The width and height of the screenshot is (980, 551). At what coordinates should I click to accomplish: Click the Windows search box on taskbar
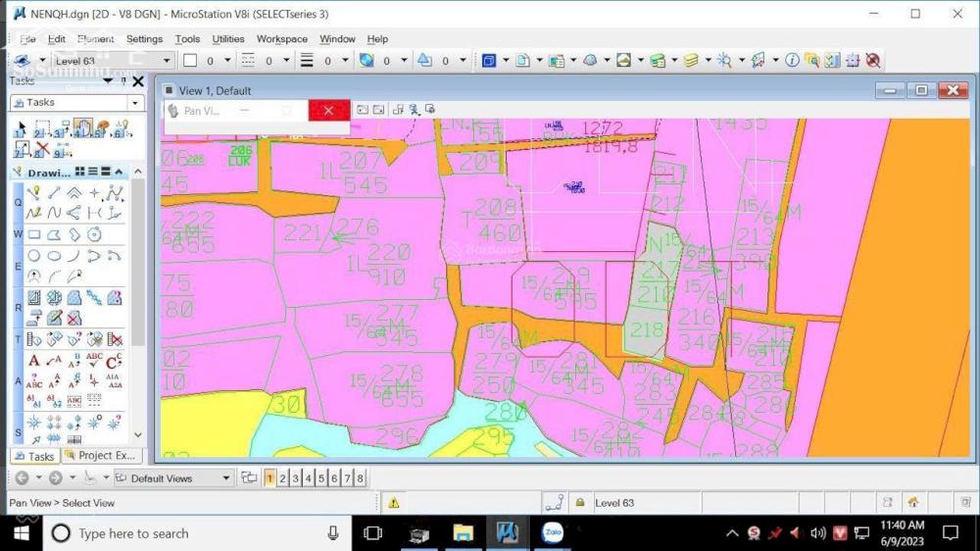click(132, 533)
